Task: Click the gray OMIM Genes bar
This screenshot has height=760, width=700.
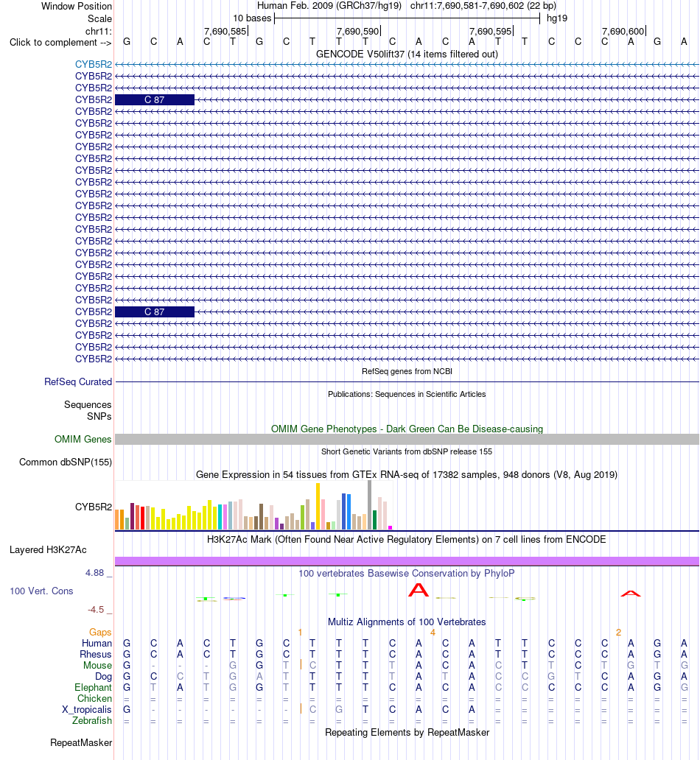Action: pyautogui.click(x=407, y=439)
